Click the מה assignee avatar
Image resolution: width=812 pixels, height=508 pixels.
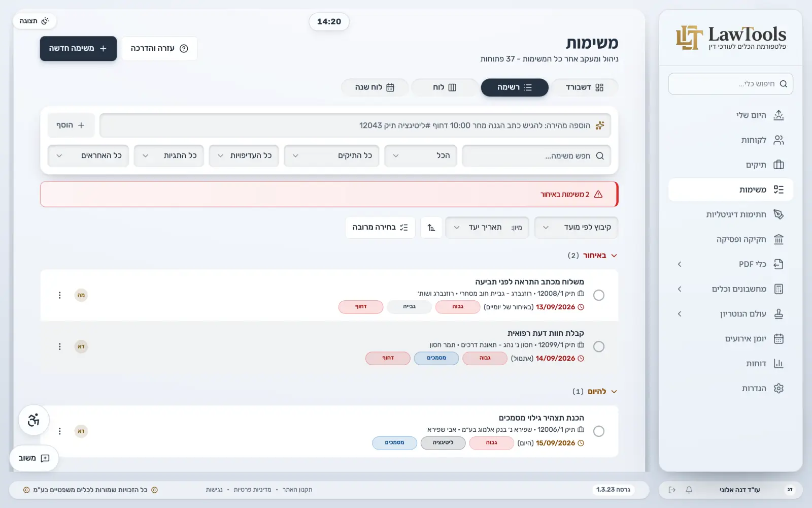[x=81, y=295]
